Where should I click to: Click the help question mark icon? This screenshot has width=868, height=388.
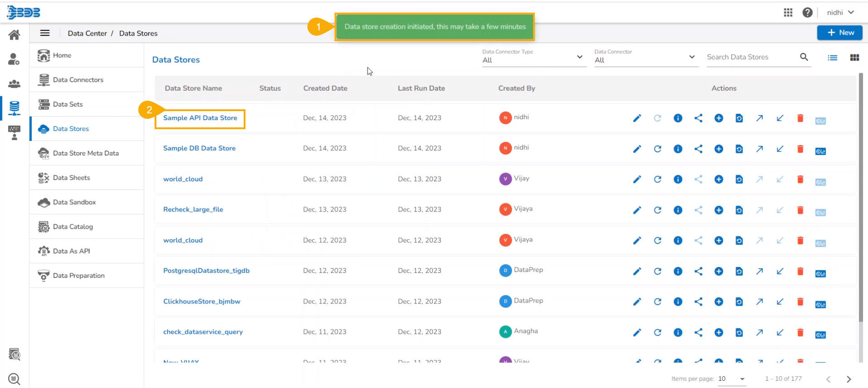coord(807,13)
